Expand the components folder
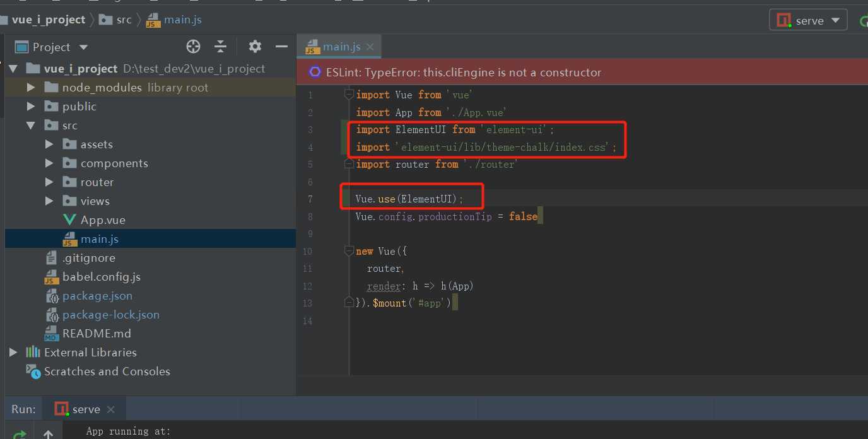This screenshot has width=868, height=439. coord(49,163)
